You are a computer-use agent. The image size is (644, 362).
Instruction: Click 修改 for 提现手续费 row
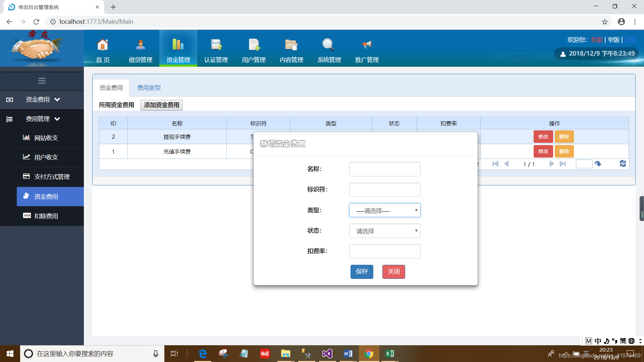tap(543, 137)
